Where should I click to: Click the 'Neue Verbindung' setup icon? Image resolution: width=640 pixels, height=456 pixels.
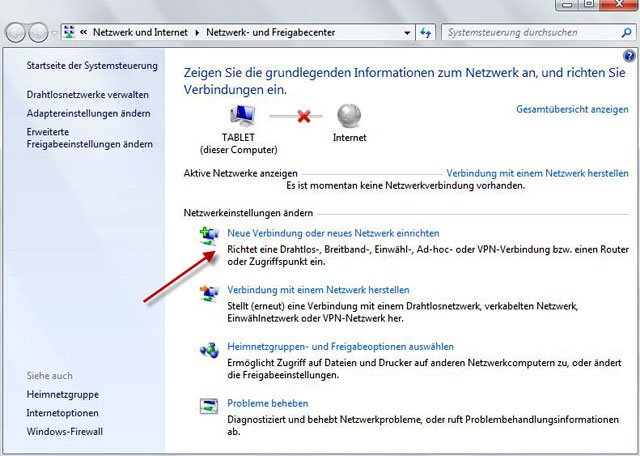(x=209, y=236)
